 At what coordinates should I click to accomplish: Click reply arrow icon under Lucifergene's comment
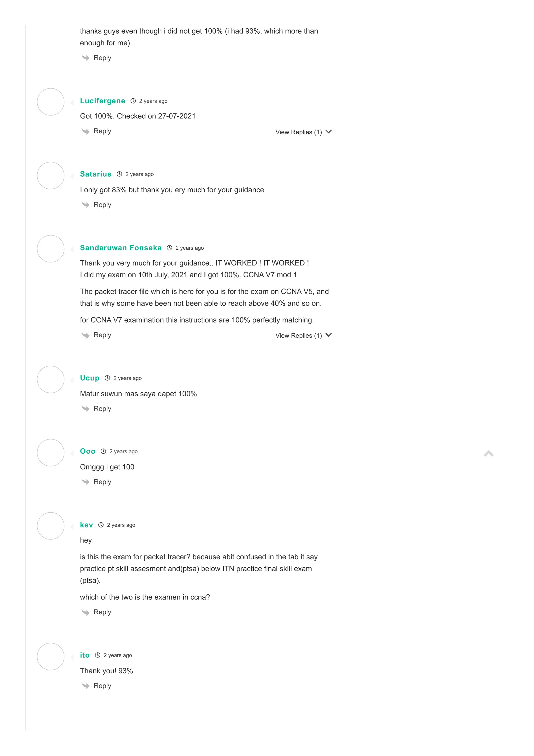tap(86, 131)
